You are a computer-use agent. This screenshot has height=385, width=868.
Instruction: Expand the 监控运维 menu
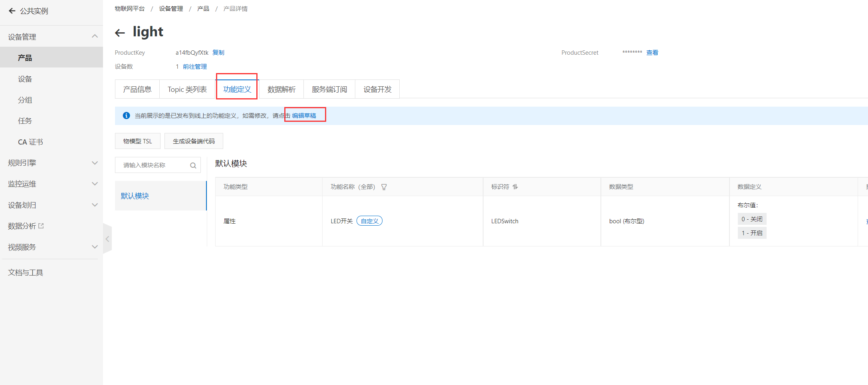95,184
